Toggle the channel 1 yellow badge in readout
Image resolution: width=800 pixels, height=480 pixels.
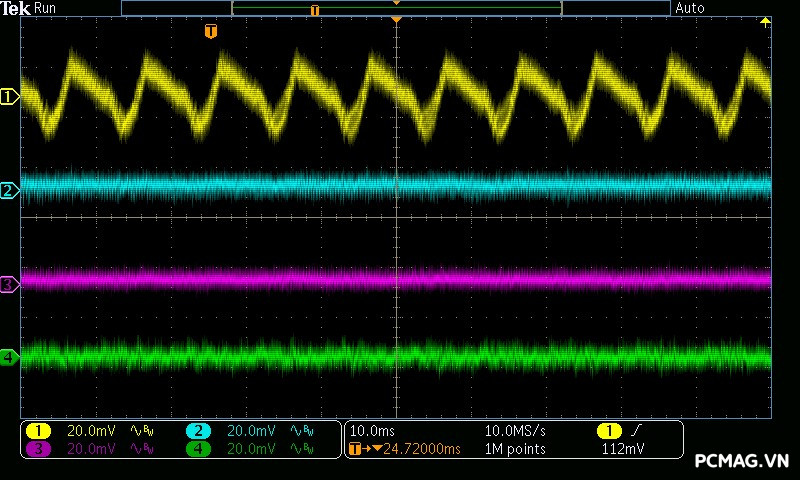[x=38, y=431]
